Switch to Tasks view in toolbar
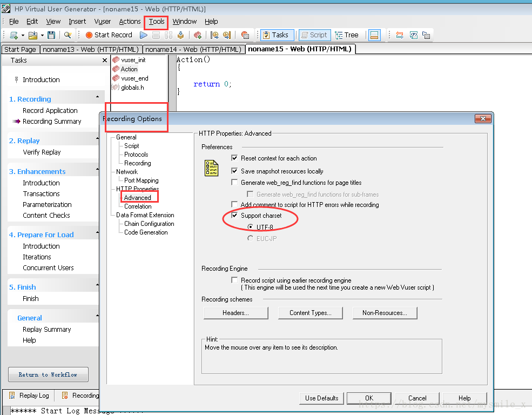Screen dimensions: 532x415 click(x=277, y=35)
